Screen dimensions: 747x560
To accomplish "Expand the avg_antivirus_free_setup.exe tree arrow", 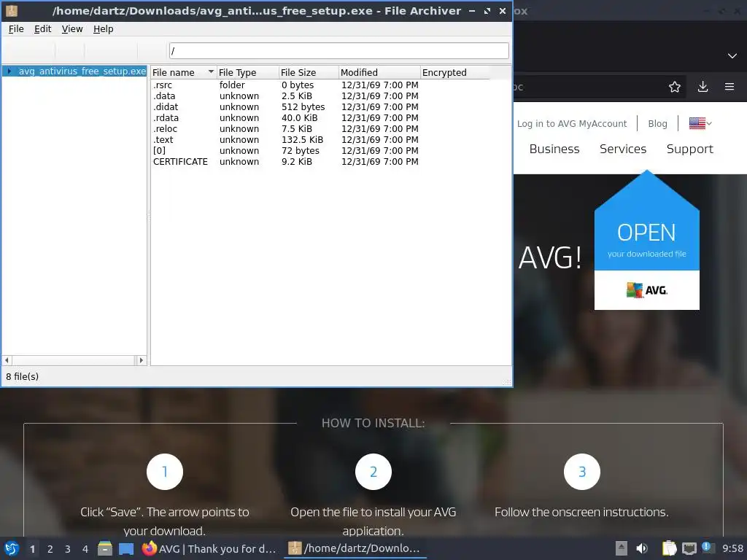I will click(x=9, y=71).
